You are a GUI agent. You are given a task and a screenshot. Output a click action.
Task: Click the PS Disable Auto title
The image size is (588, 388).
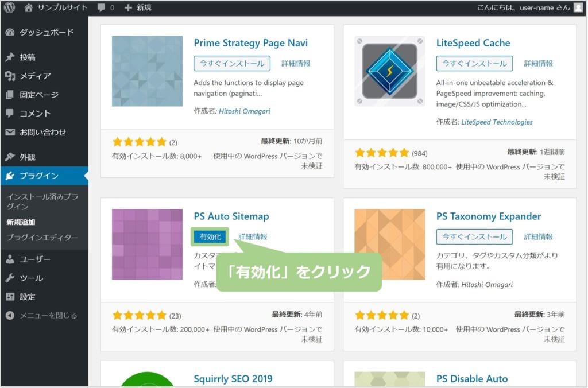[472, 379]
